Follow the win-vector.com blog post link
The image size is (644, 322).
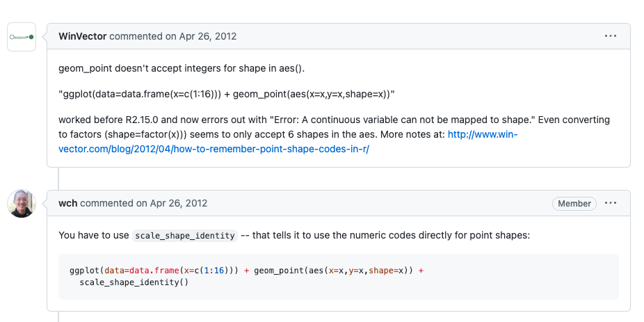click(287, 142)
